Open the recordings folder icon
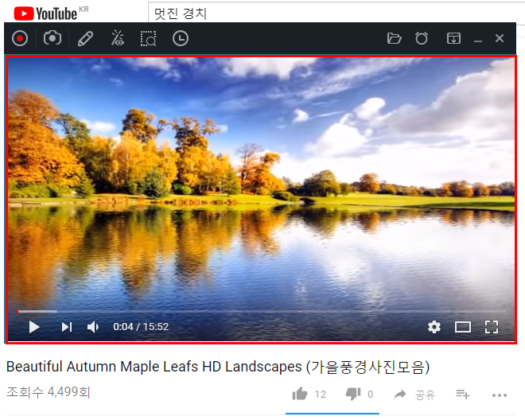 (394, 38)
